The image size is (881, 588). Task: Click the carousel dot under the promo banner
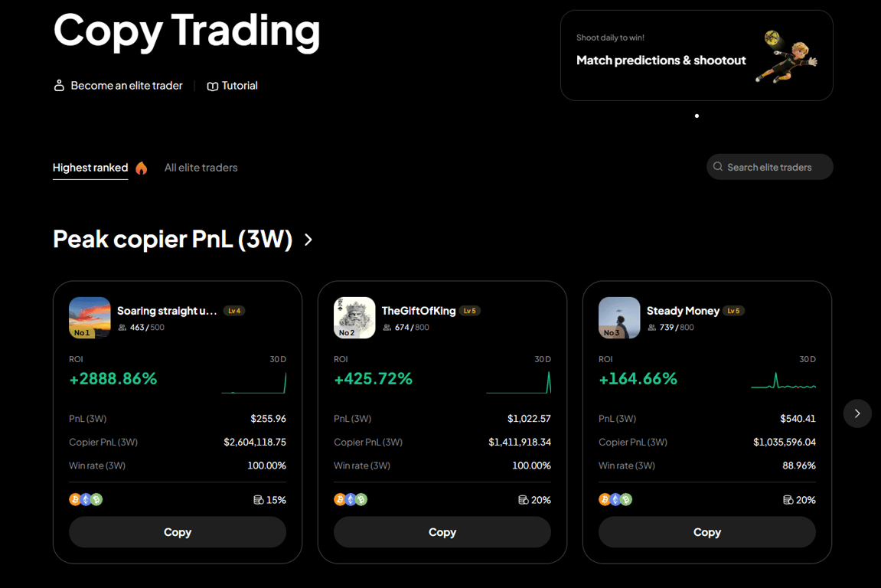coord(697,116)
